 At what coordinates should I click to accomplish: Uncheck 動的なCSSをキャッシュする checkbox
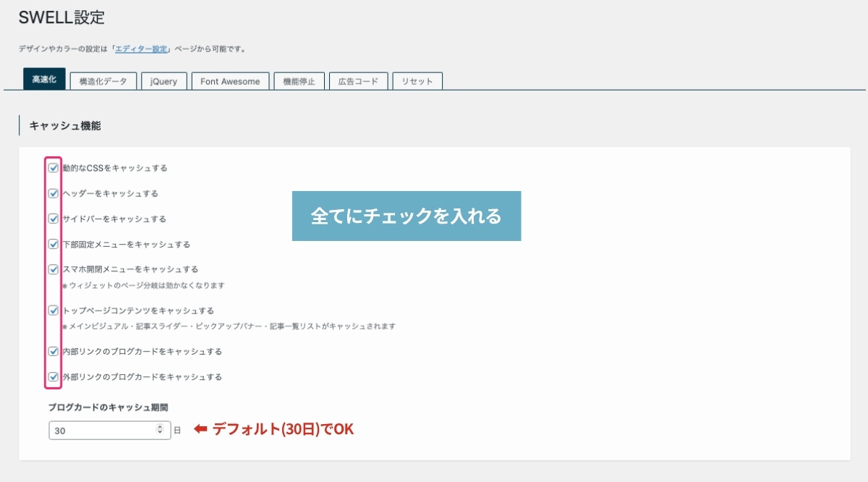[x=54, y=168]
